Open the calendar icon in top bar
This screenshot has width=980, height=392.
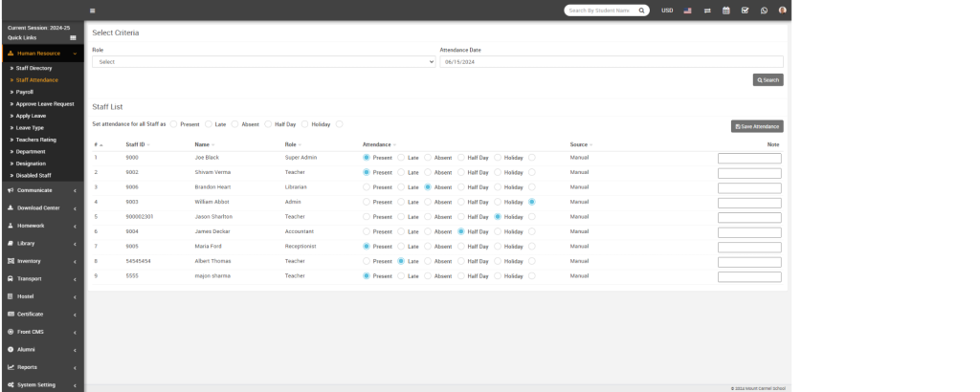coord(726,11)
